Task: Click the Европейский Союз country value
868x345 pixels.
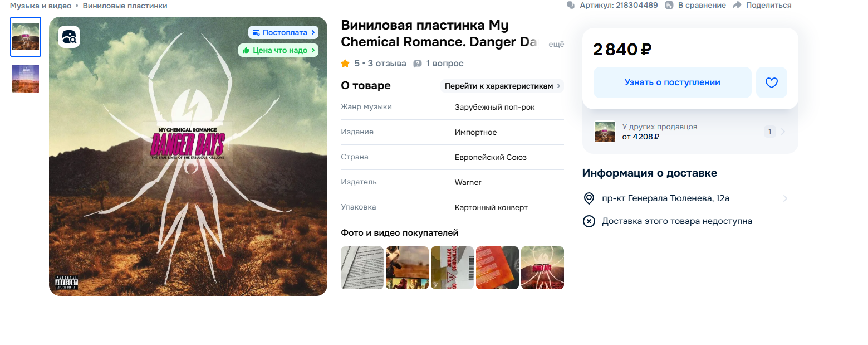Action: (x=491, y=157)
